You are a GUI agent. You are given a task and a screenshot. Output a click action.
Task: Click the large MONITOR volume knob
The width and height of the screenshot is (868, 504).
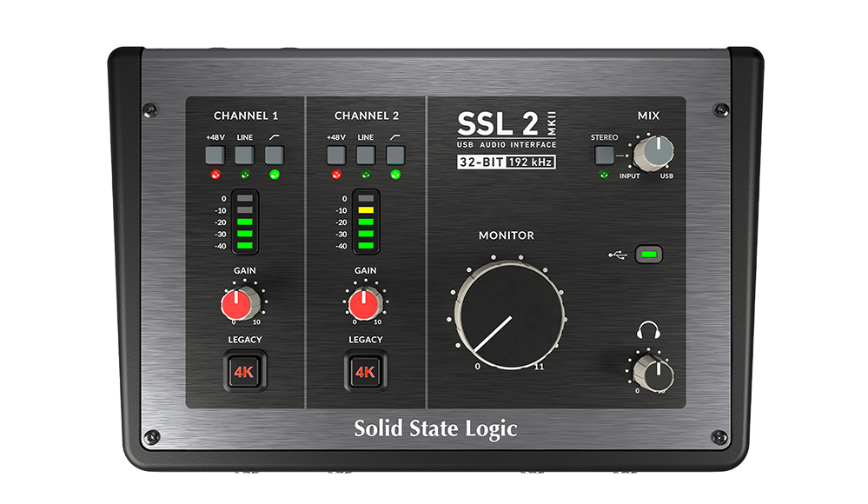click(x=509, y=315)
